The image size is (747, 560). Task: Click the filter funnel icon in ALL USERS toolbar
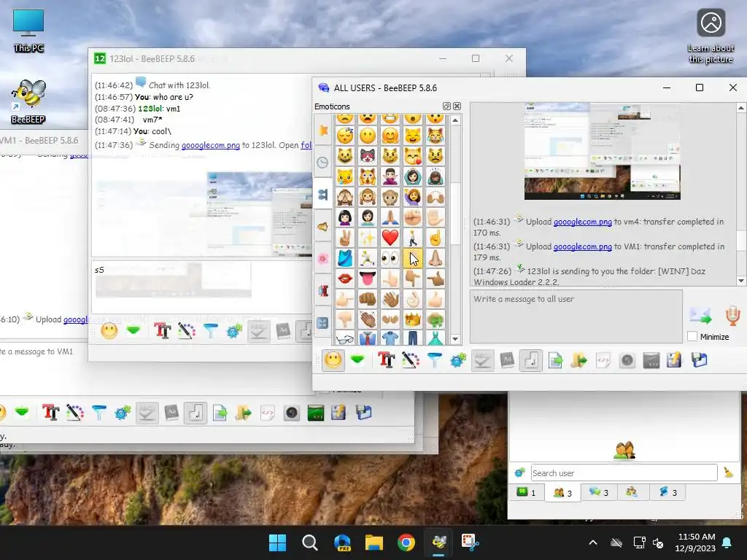[434, 360]
